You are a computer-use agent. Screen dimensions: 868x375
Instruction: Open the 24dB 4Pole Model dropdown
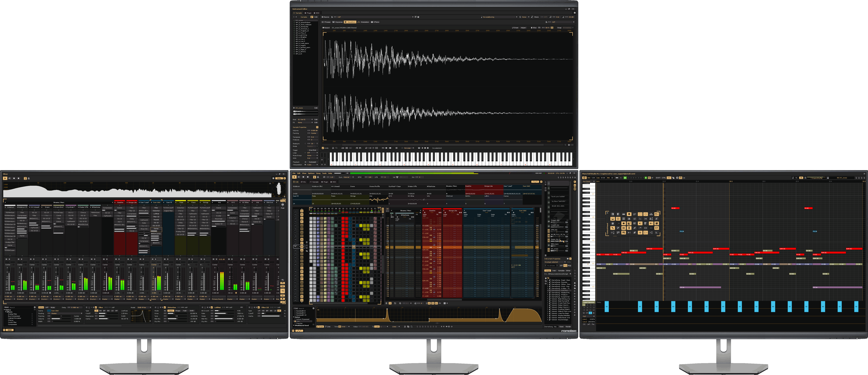point(144,307)
